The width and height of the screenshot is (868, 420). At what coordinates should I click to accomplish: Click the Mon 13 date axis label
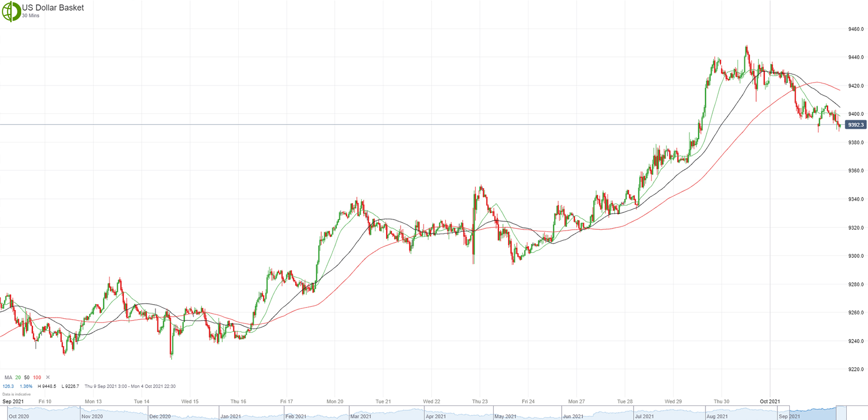[x=93, y=402]
